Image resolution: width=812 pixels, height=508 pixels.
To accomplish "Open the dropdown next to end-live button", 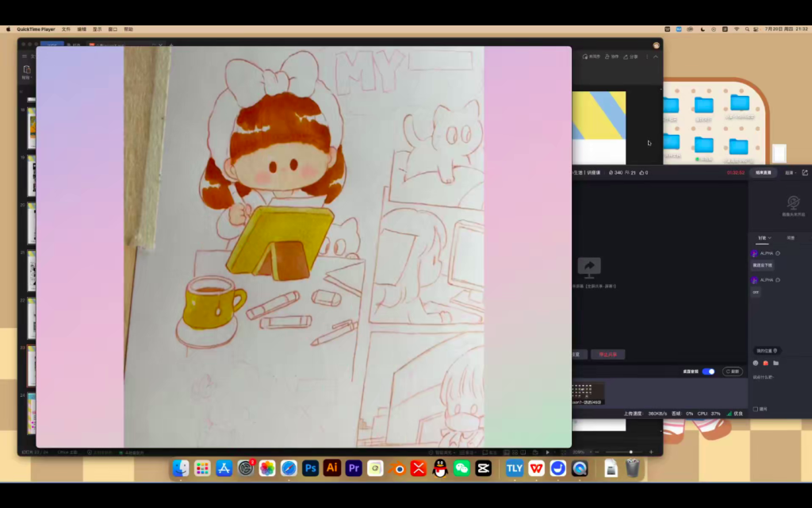I will click(x=789, y=172).
